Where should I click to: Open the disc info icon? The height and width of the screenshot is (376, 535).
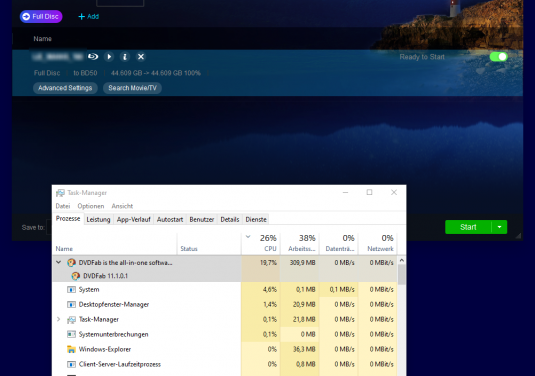[125, 57]
